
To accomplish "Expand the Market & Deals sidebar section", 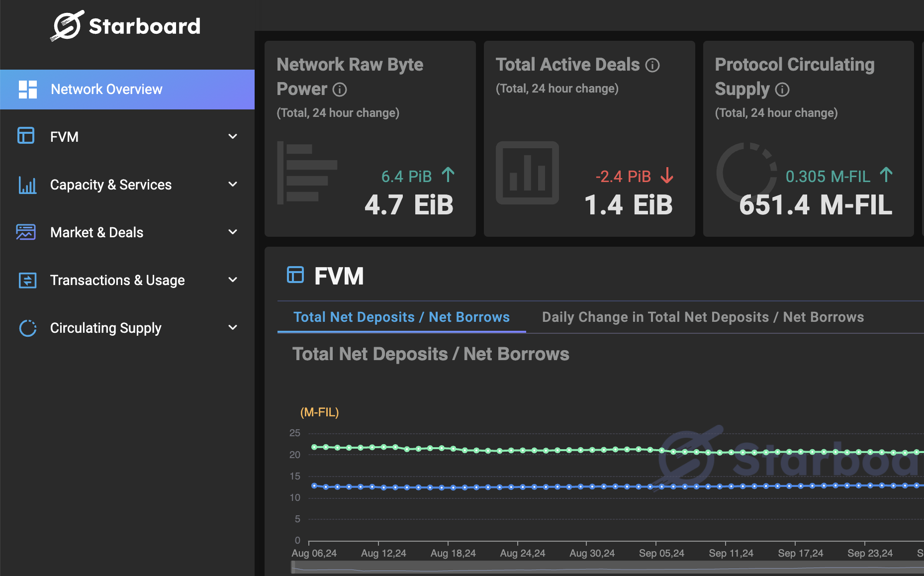I will (232, 232).
